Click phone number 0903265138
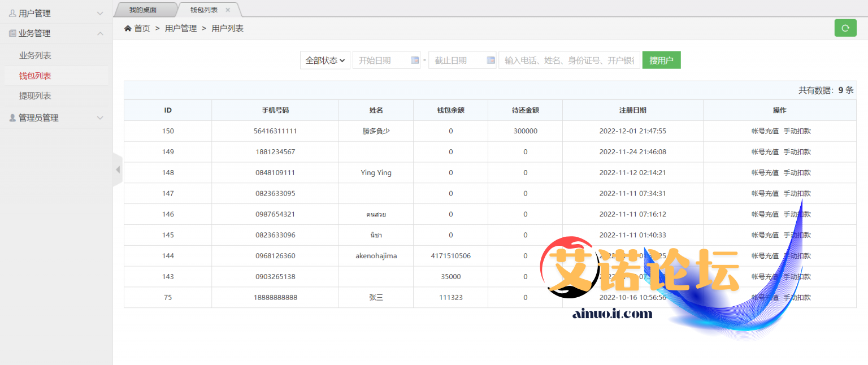Screen dimensions: 868x365 pyautogui.click(x=275, y=277)
